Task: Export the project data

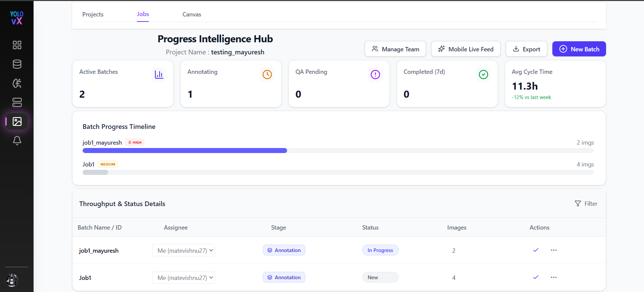Action: (x=526, y=49)
